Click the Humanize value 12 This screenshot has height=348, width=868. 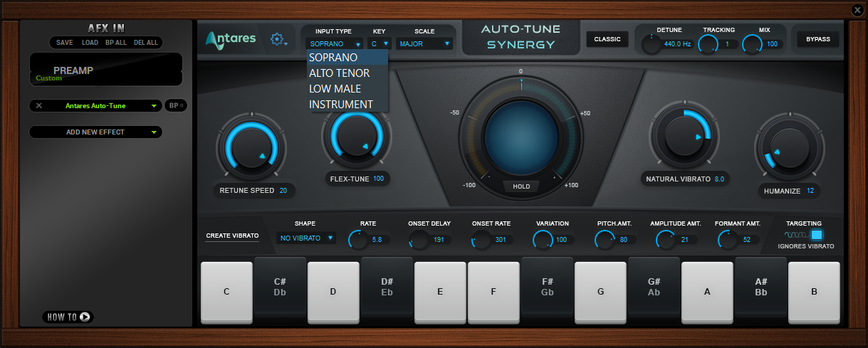811,191
